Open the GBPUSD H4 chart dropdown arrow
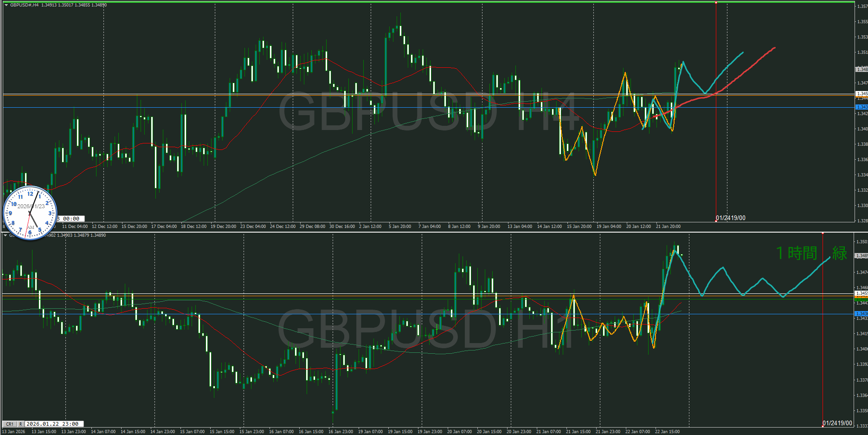This screenshot has width=868, height=435. point(6,5)
